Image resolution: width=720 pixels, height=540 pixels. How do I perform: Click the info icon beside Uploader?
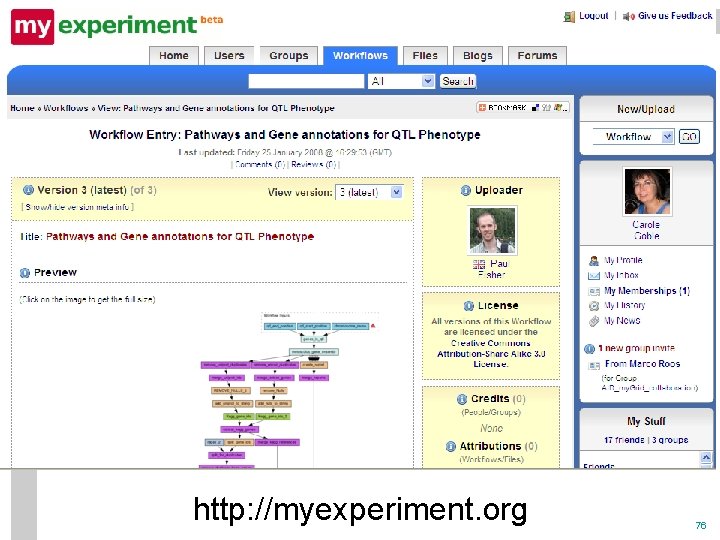[466, 190]
